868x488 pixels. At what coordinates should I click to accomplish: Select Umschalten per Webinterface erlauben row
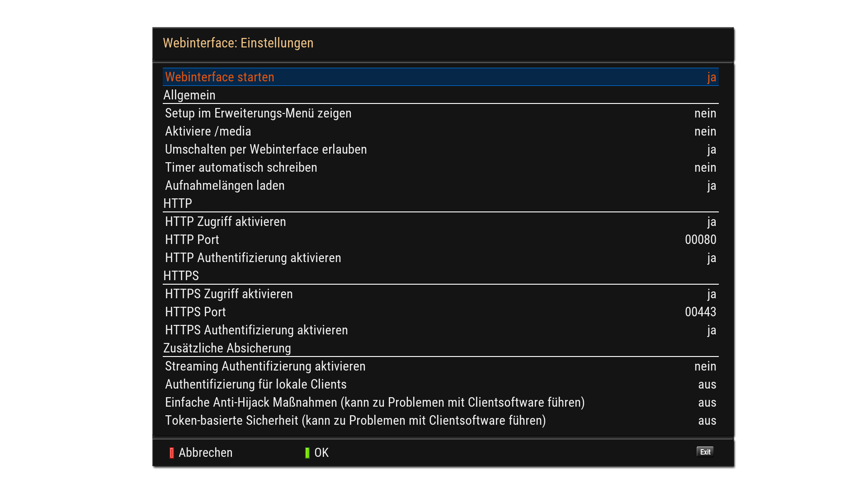pyautogui.click(x=266, y=150)
